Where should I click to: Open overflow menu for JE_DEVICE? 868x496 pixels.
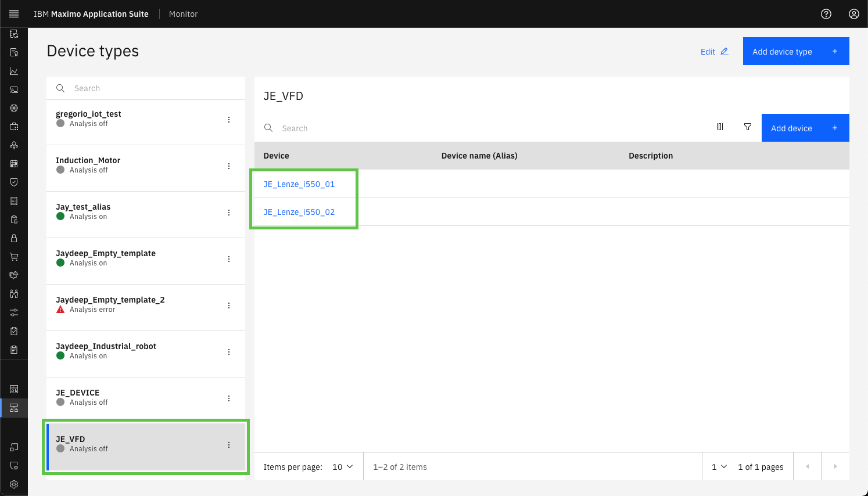pos(229,398)
